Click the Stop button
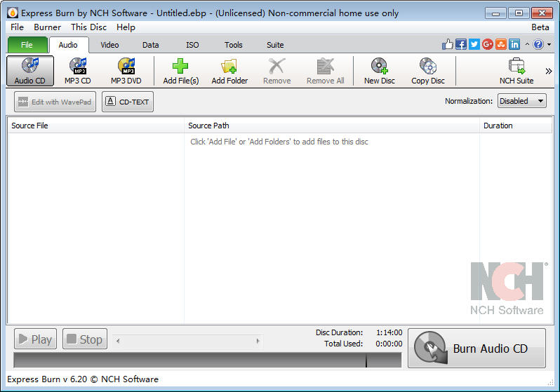 [x=85, y=339]
